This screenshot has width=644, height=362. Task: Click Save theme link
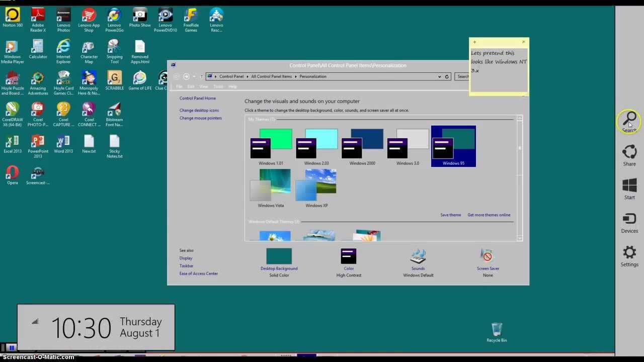[450, 215]
